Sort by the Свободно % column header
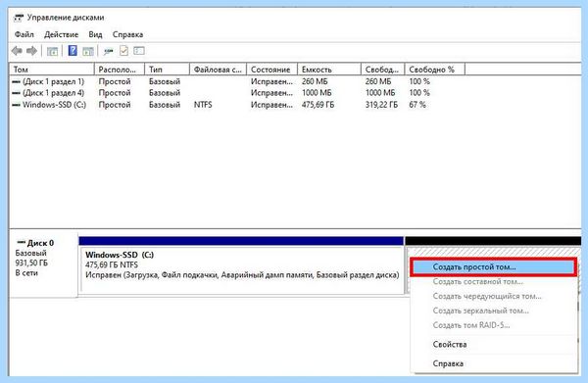The image size is (588, 383). (435, 70)
